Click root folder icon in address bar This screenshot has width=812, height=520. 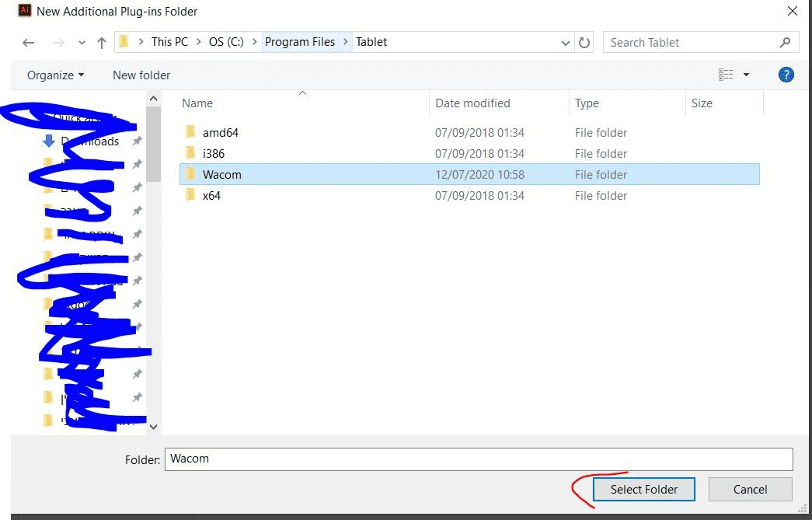[124, 42]
